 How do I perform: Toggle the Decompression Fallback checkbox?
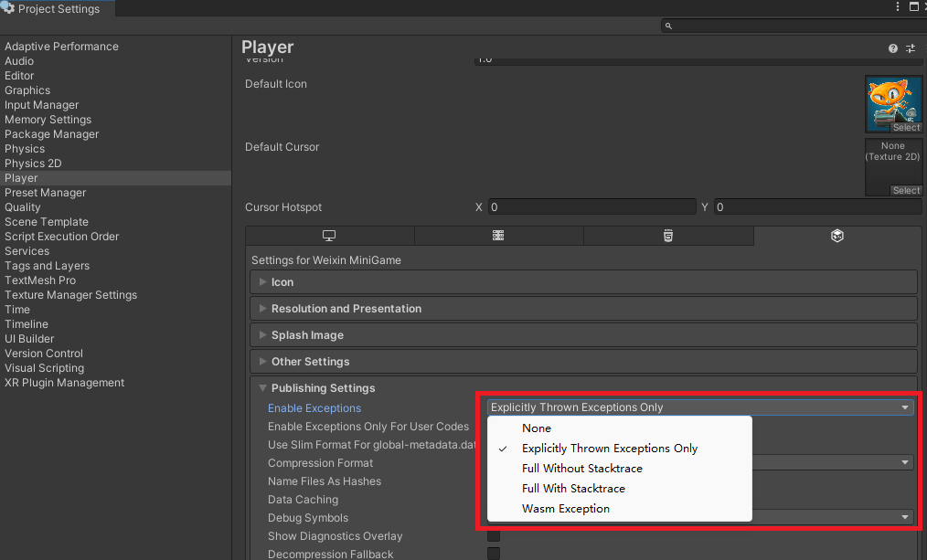pyautogui.click(x=494, y=554)
